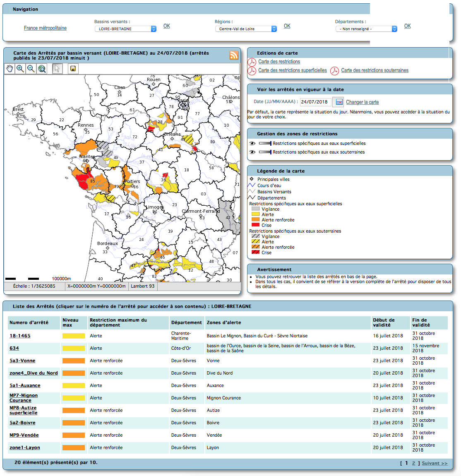Click Suivant >> pagination link
The image size is (461, 476).
435,463
